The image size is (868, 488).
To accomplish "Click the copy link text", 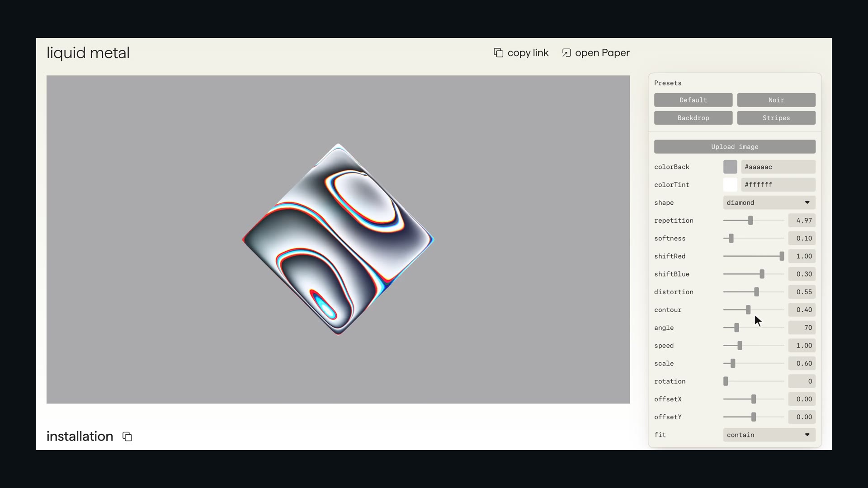I will coord(528,53).
